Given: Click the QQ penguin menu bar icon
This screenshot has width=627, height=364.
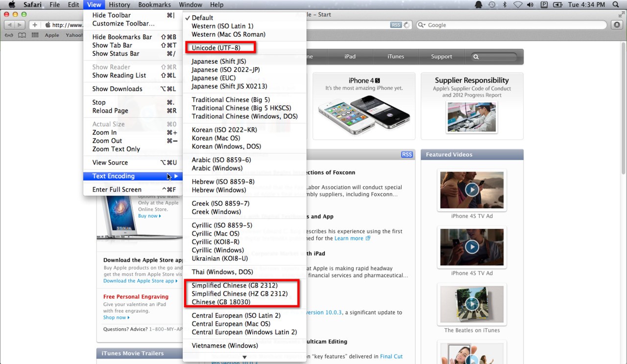Looking at the screenshot, I should pos(479,5).
